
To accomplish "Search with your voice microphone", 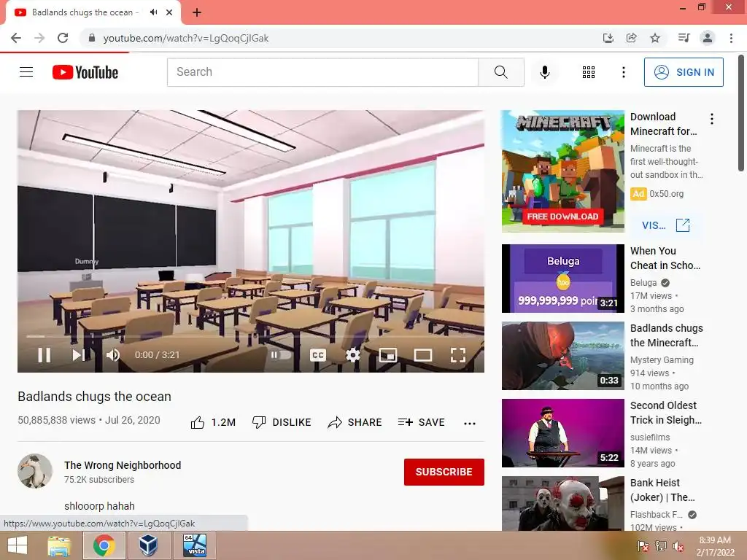I will click(545, 72).
